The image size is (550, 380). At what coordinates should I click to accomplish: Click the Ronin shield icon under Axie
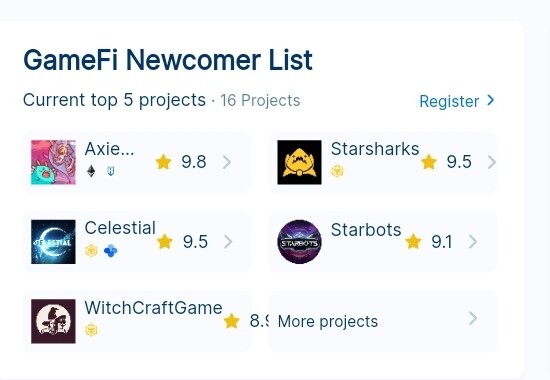[110, 171]
